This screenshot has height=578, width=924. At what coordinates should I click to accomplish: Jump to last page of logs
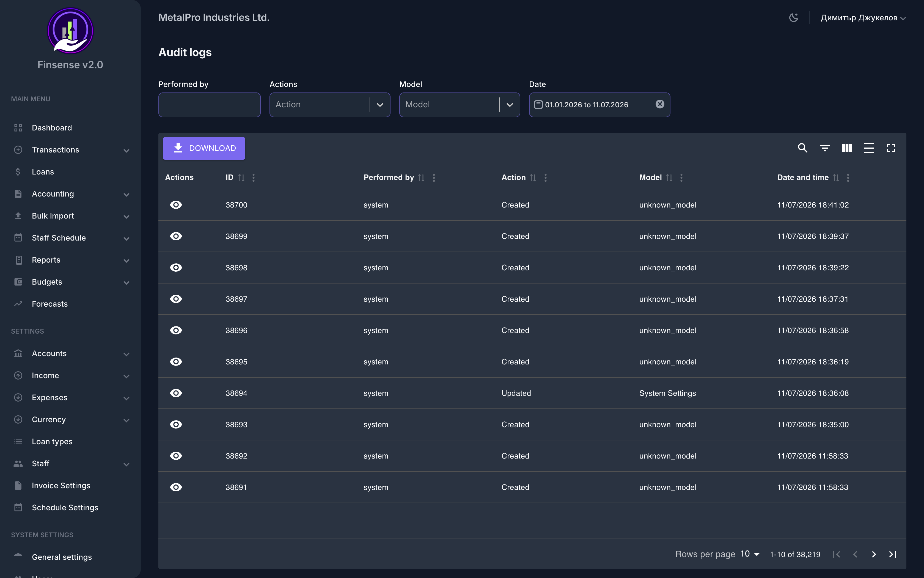[892, 554]
